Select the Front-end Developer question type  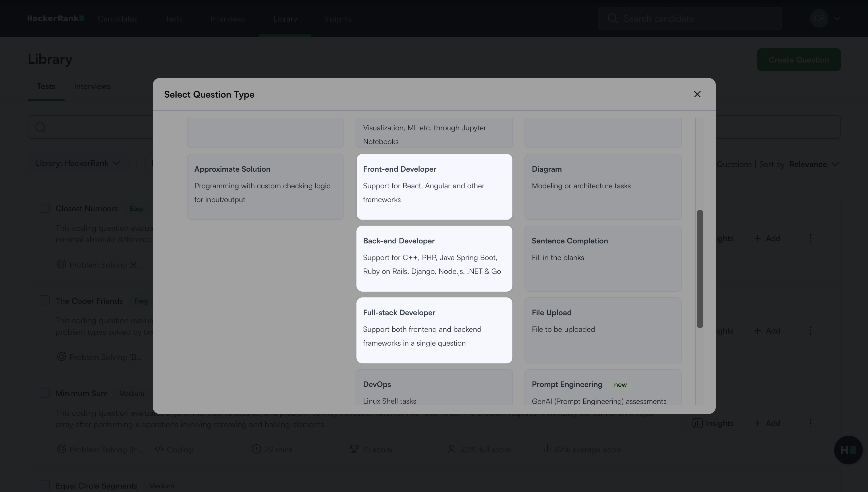click(434, 187)
